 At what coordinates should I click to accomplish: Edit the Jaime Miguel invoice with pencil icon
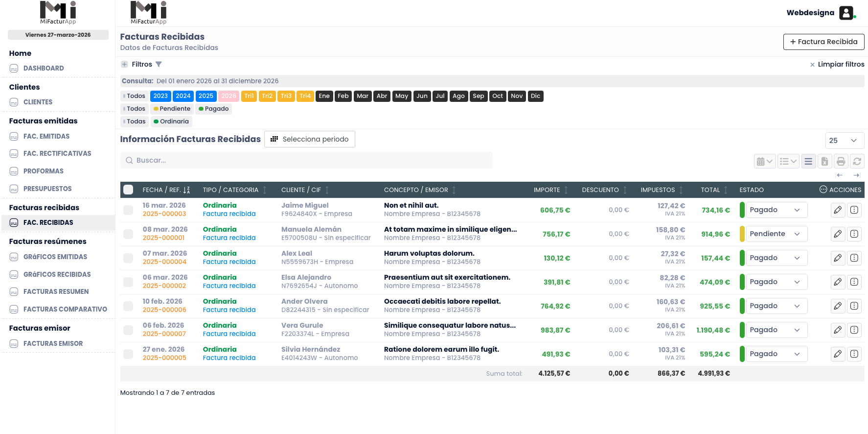tap(838, 210)
